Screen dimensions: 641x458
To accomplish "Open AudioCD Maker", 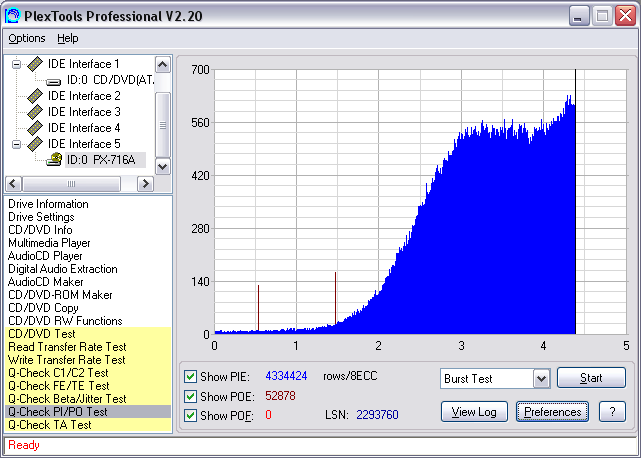I will click(45, 282).
